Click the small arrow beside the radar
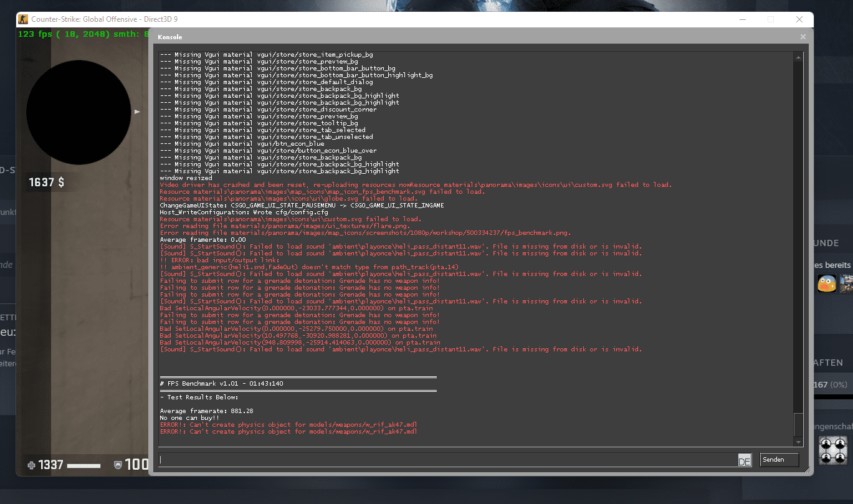Viewport: 853px width, 504px height. coord(137,112)
